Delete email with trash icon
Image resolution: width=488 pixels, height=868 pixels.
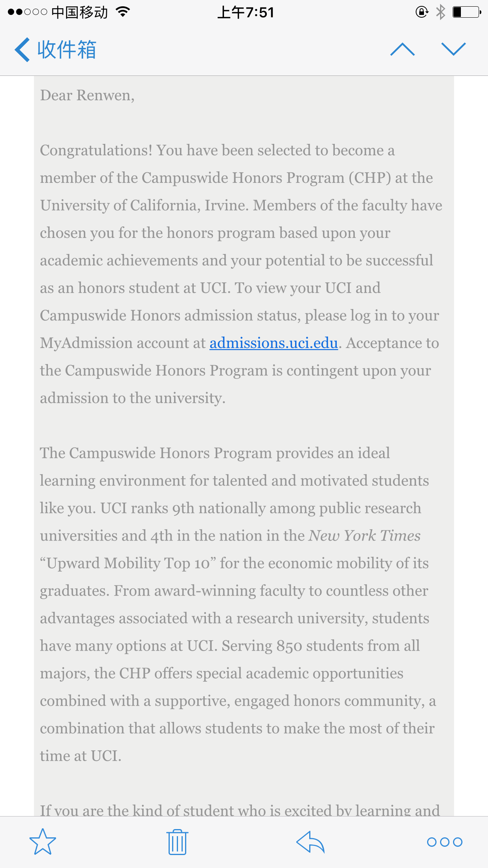[177, 842]
